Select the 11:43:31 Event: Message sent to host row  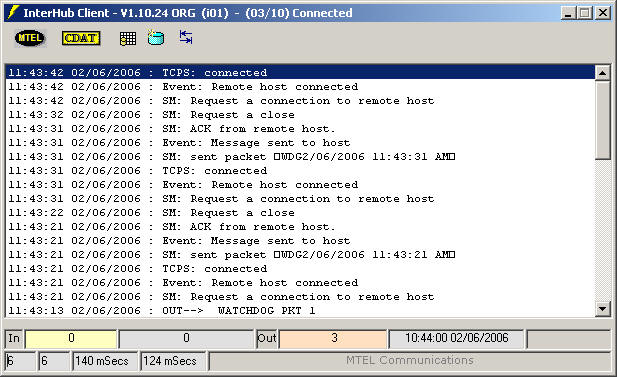coord(300,142)
